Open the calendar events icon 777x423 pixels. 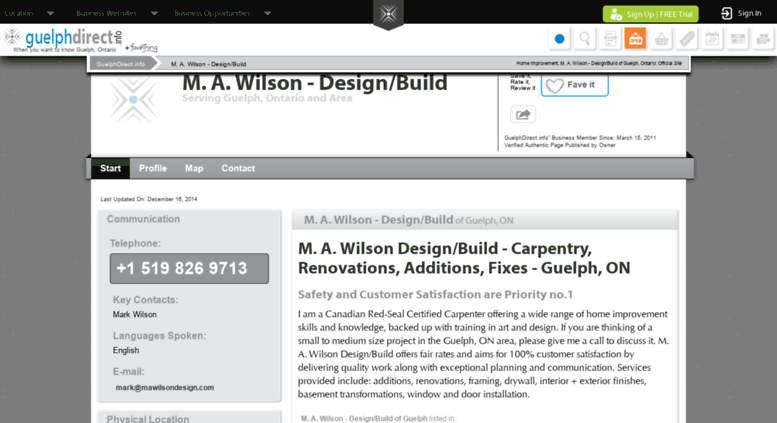[x=712, y=39]
